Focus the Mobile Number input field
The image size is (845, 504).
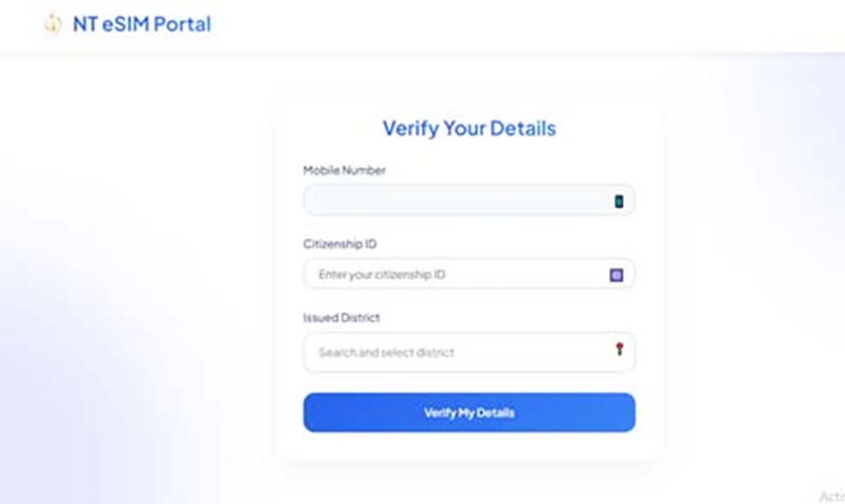pyautogui.click(x=469, y=200)
